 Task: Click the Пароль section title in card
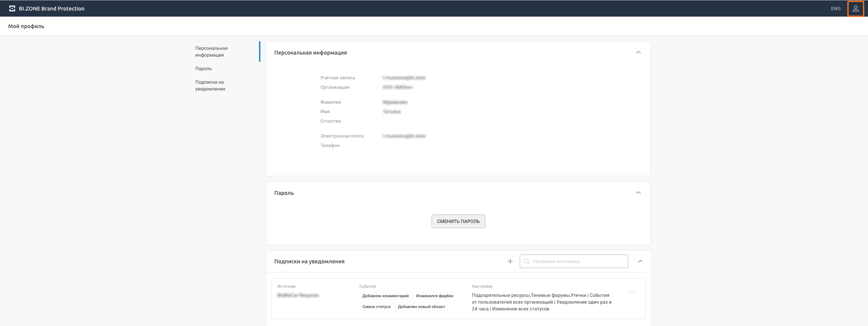tap(284, 193)
